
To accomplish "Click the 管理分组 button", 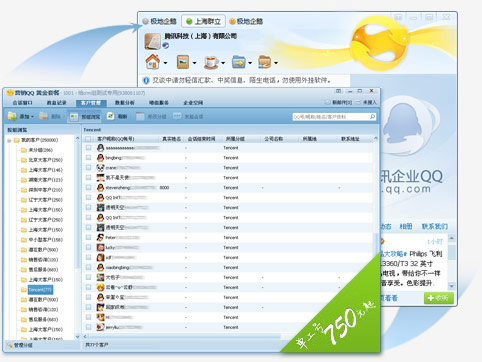I will (x=20, y=345).
